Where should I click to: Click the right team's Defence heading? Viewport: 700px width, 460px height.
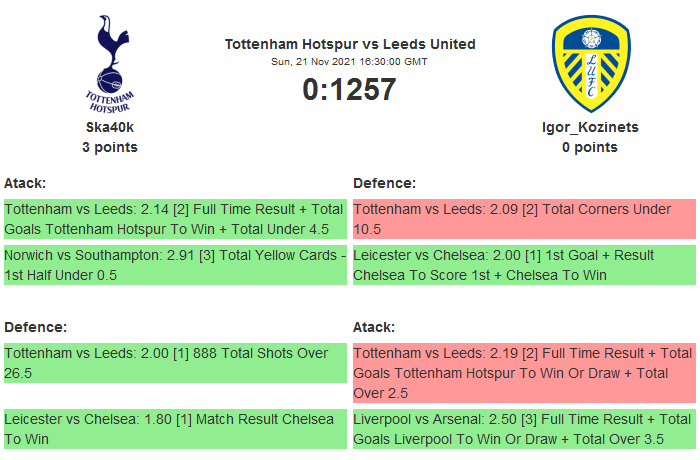[x=385, y=183]
